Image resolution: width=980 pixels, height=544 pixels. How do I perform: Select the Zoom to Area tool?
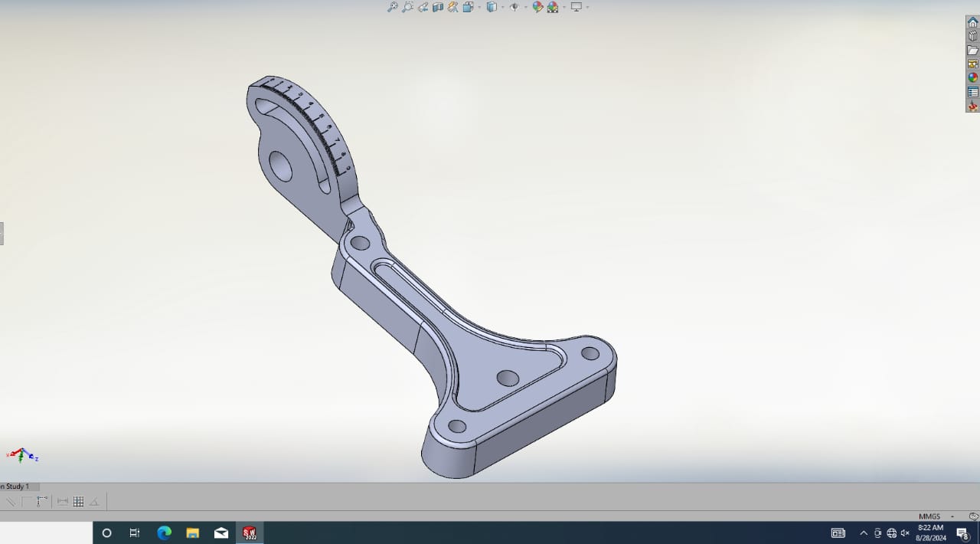[x=407, y=7]
